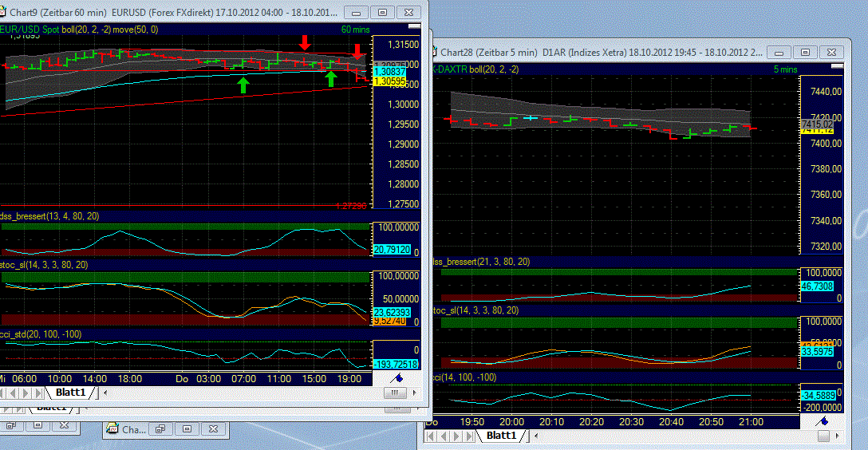Click the 'dss_bressert(13, 4, 80, 20)' label
868x450 pixels.
(49, 216)
